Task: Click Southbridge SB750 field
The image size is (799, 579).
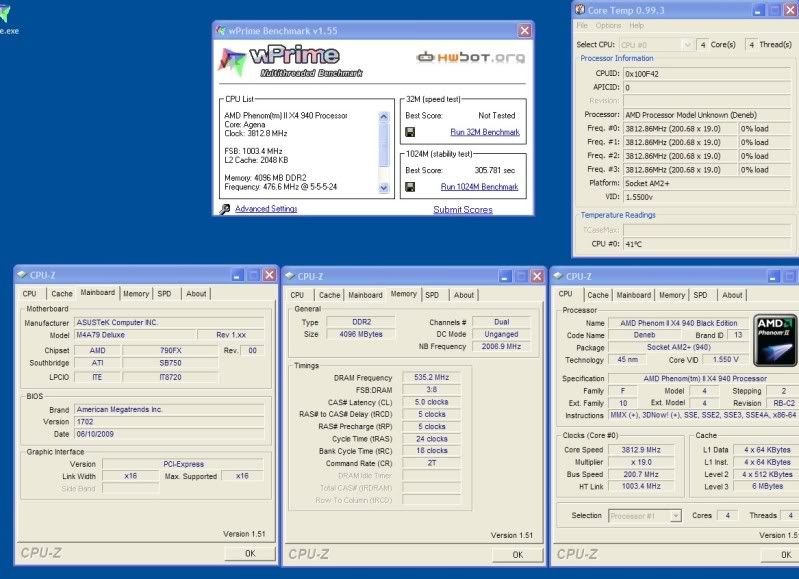Action: point(170,363)
